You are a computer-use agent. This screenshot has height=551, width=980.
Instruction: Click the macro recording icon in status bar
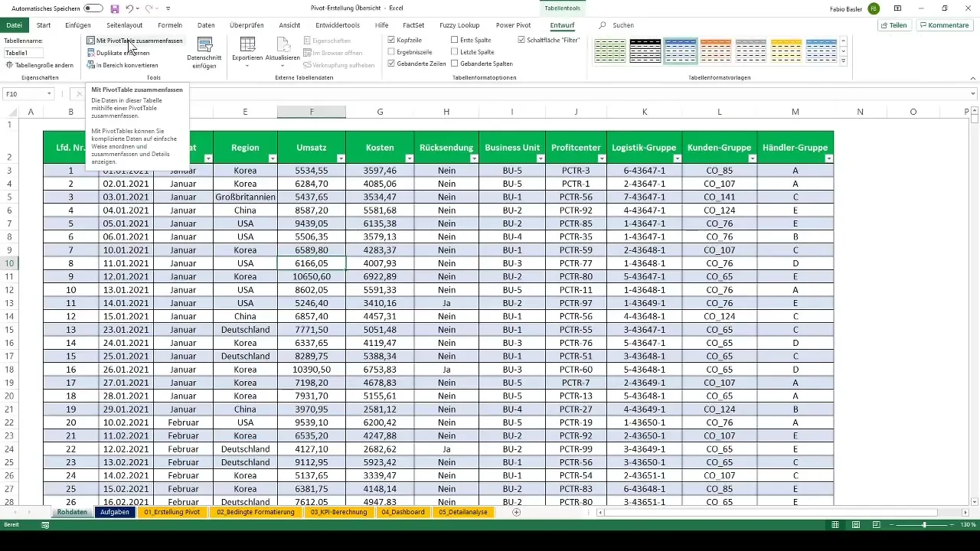coord(45,525)
